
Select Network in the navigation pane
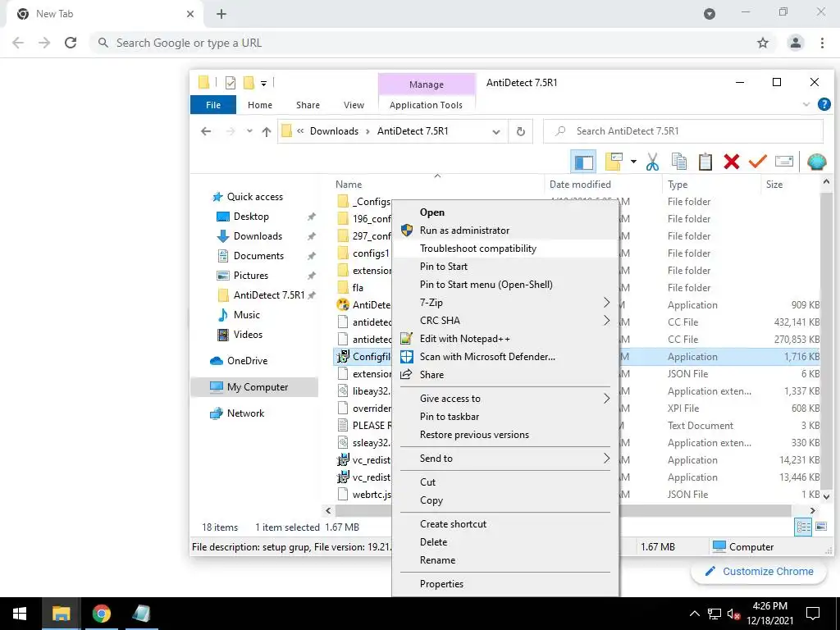point(245,413)
